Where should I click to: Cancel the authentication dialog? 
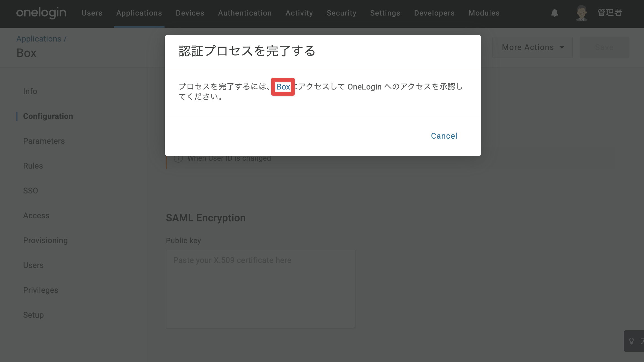pos(444,136)
